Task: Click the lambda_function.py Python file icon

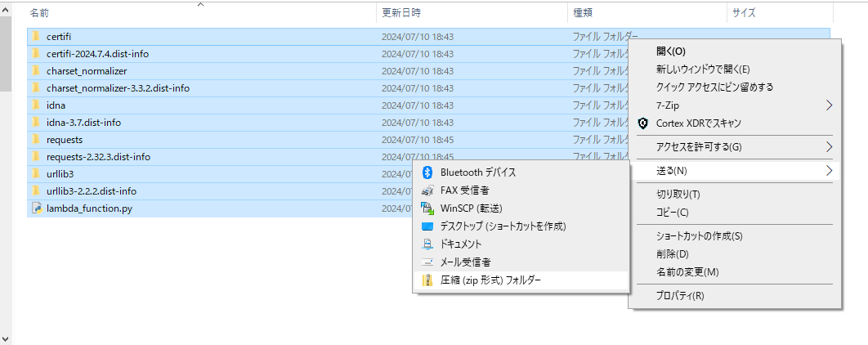Action: click(37, 208)
